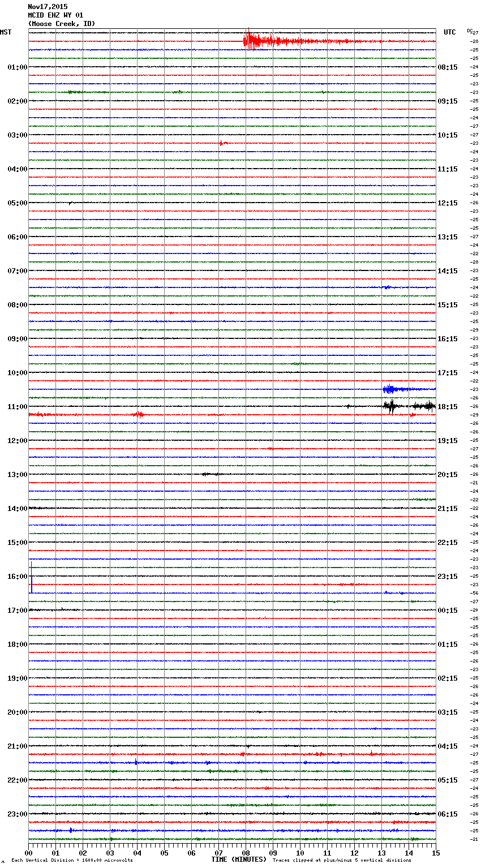
Task: Select the 02:00 MST time label
Action: tap(18, 101)
